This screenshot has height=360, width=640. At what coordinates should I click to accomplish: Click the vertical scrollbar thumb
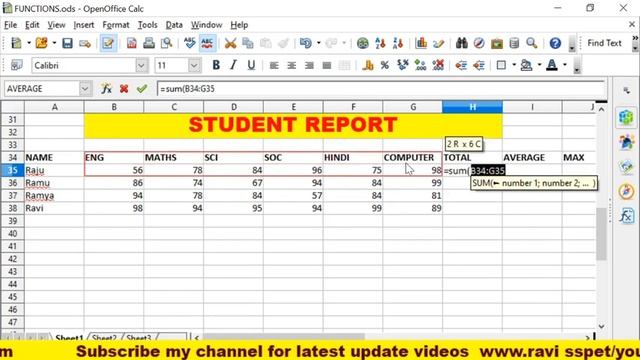coord(601,234)
